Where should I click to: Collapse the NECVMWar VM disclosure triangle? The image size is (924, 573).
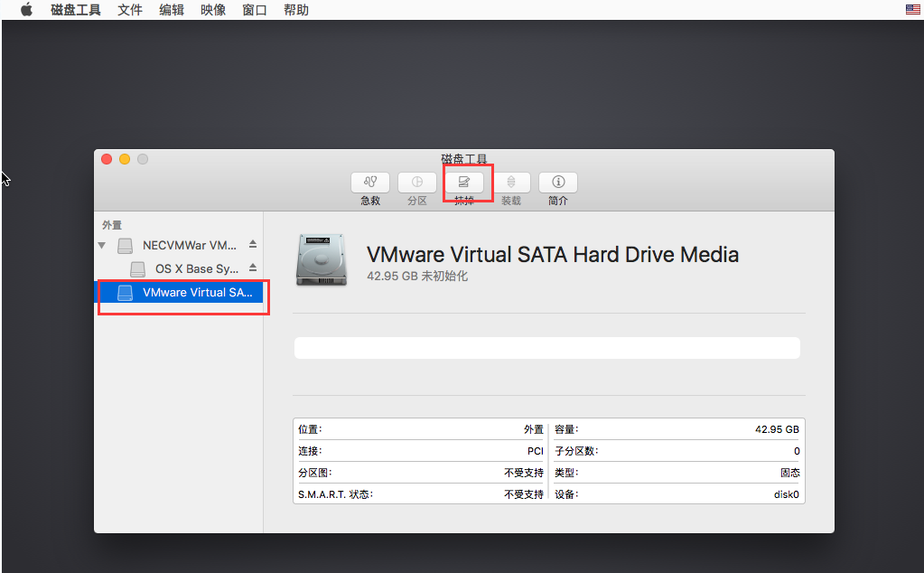pos(102,245)
